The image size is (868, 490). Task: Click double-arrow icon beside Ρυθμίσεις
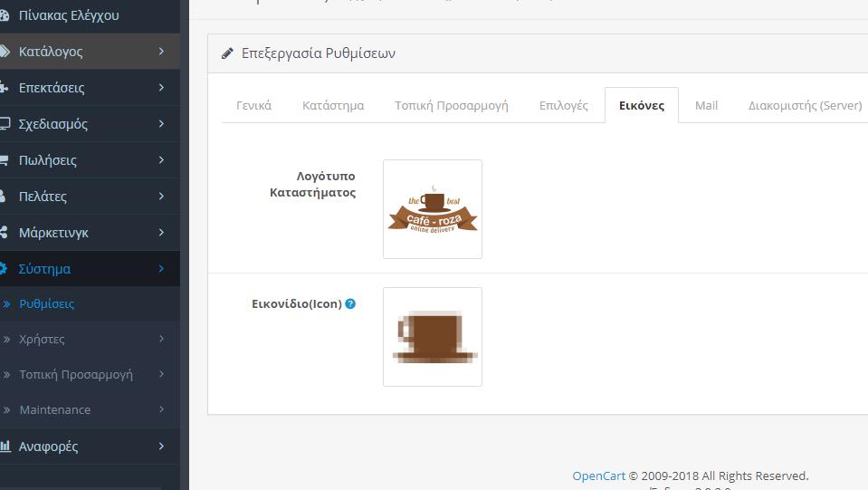[6, 304]
